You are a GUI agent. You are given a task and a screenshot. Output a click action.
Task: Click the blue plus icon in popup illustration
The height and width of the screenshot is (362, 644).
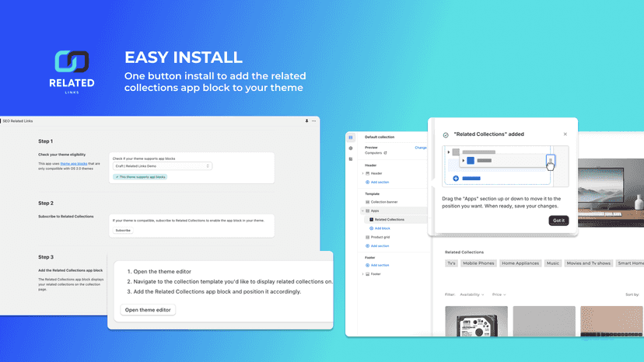(456, 179)
